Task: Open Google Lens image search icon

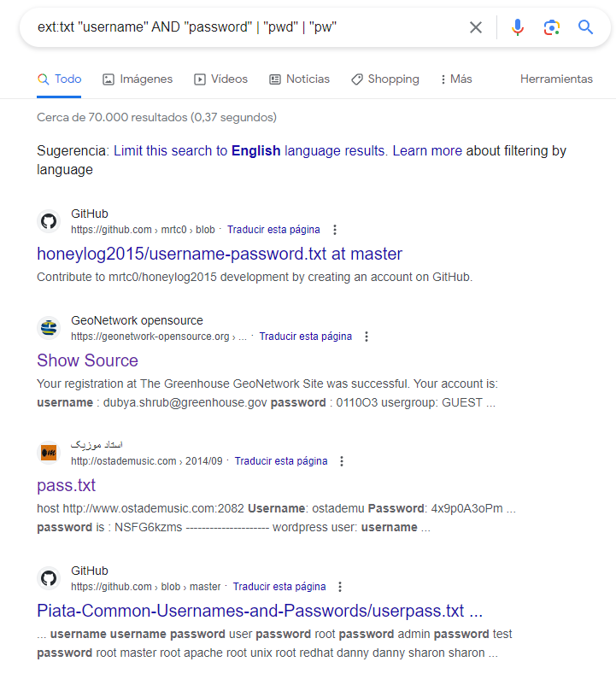Action: (x=552, y=27)
